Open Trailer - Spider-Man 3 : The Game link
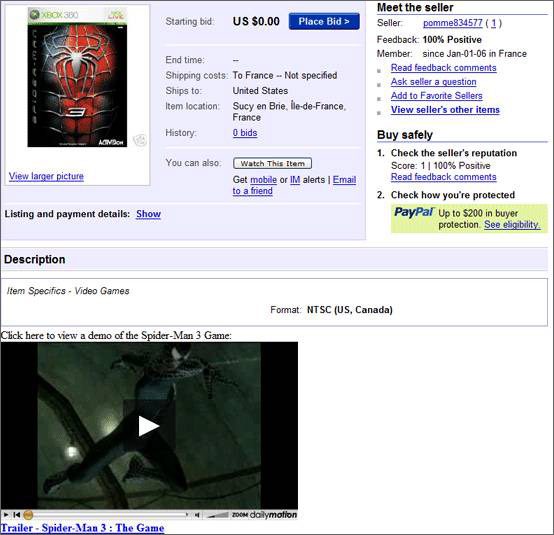 click(x=82, y=528)
